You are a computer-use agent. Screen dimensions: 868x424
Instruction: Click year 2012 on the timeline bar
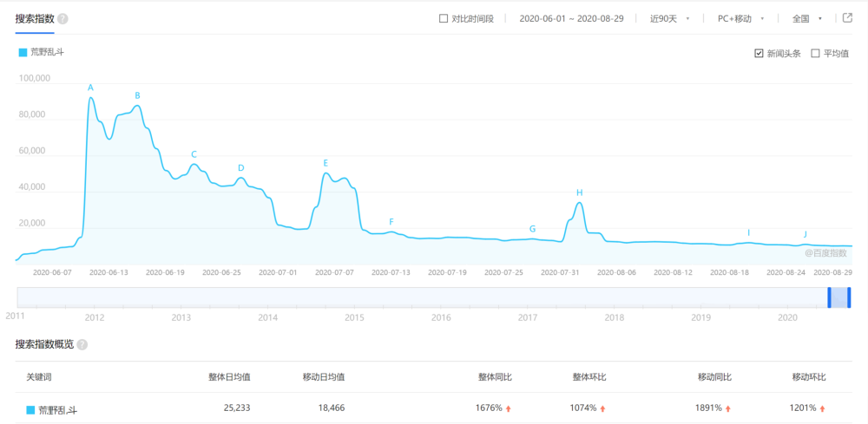(x=95, y=317)
